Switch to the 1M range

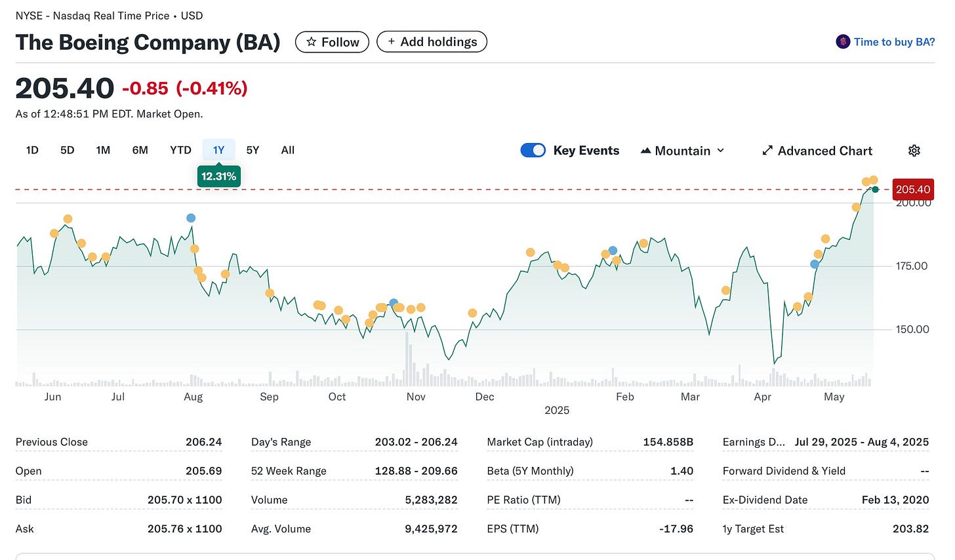(x=103, y=150)
